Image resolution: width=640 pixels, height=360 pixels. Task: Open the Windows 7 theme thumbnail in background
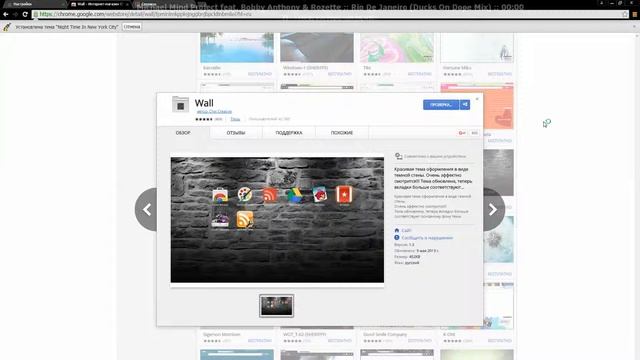(317, 48)
